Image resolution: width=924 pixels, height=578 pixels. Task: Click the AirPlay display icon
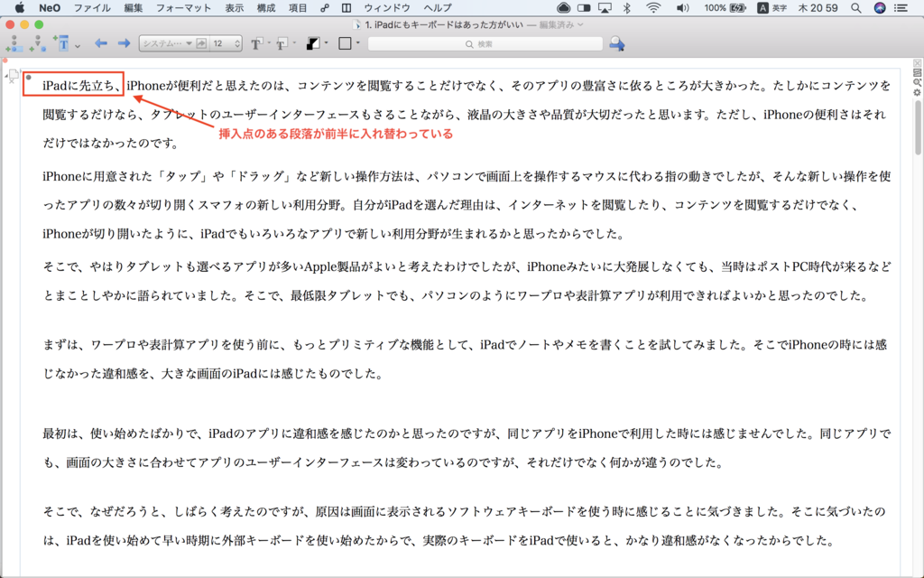(x=605, y=7)
